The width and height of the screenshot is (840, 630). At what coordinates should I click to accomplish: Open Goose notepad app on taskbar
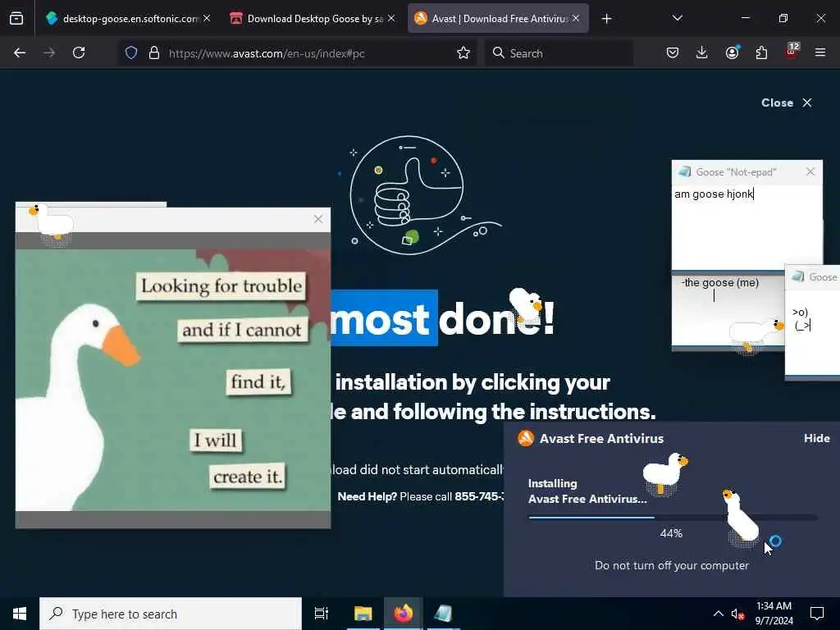pos(444,614)
